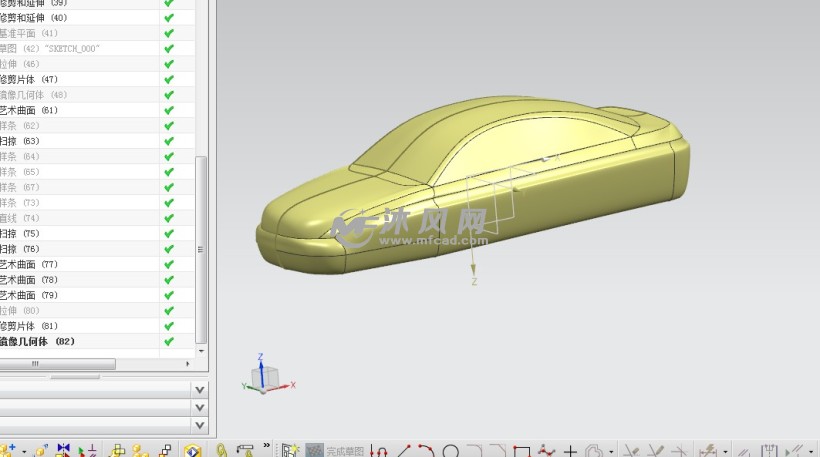Screen dimensions: 820x457
Task: Select the Quick Trim tool
Action: click(632, 451)
